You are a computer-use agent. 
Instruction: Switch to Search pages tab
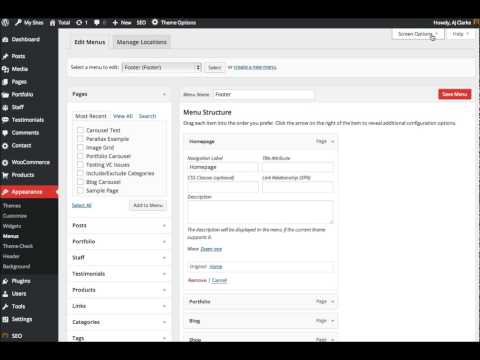tap(147, 116)
